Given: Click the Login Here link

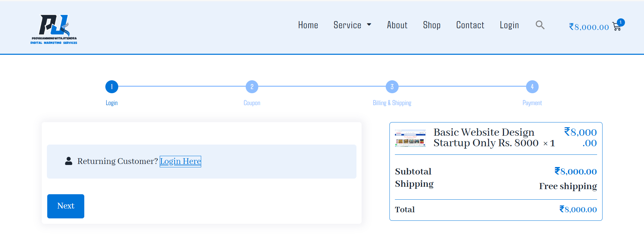Looking at the screenshot, I should pos(180,161).
